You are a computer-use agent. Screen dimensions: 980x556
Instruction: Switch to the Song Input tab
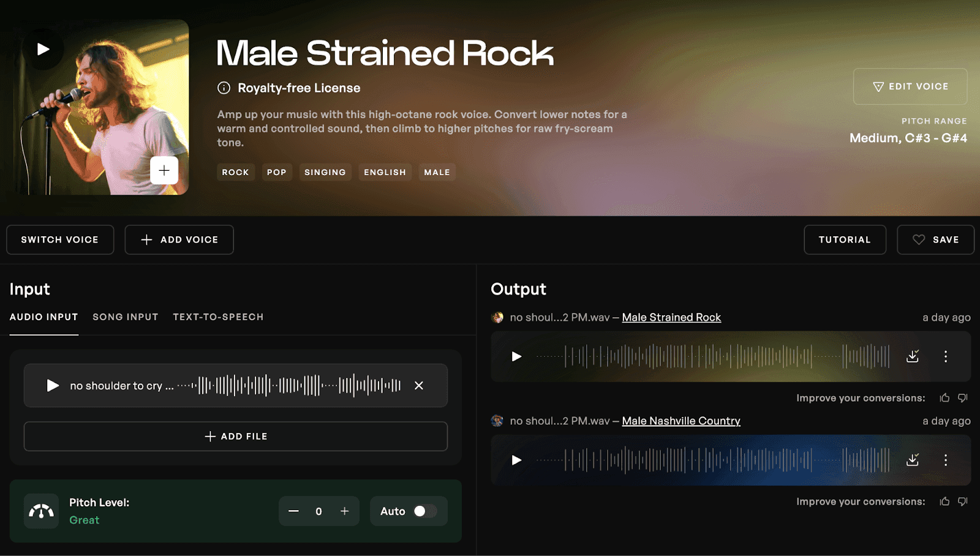point(126,317)
